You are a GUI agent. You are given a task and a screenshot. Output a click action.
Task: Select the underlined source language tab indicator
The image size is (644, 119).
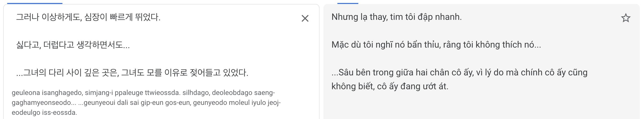tap(35, 3)
